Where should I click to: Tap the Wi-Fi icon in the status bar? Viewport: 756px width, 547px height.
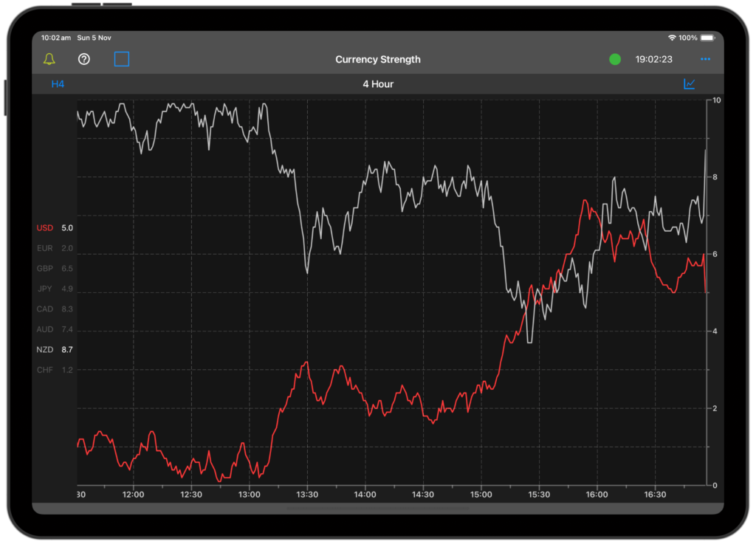(x=670, y=37)
